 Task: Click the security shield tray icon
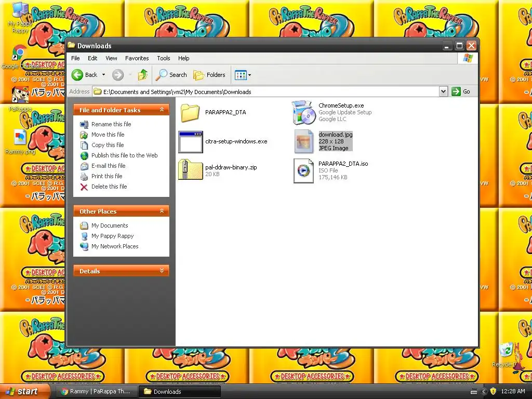coord(493,392)
